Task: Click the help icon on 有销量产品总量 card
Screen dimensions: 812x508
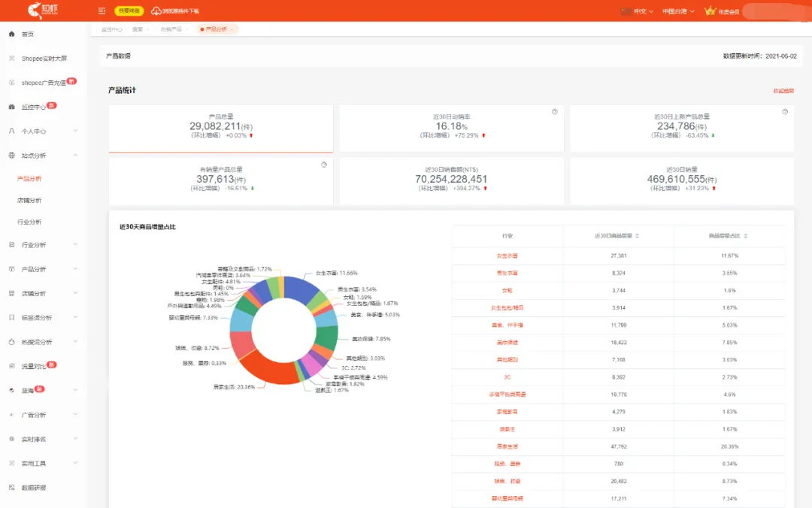Action: (x=323, y=165)
